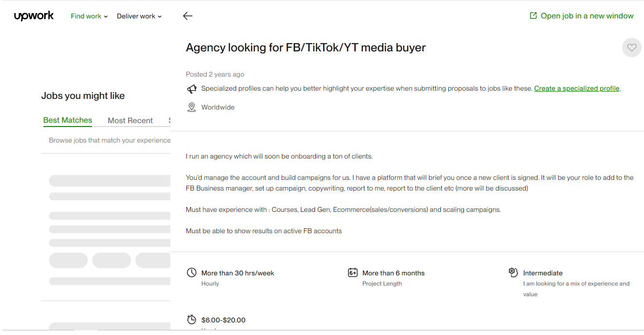Image resolution: width=644 pixels, height=335 pixels.
Task: Open the Find work dropdown menu
Action: (89, 16)
